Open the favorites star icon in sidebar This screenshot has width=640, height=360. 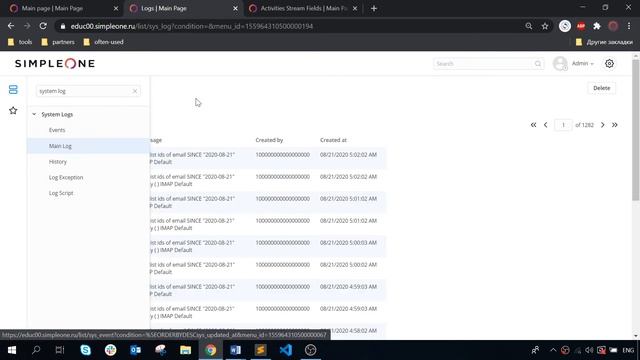(13, 111)
